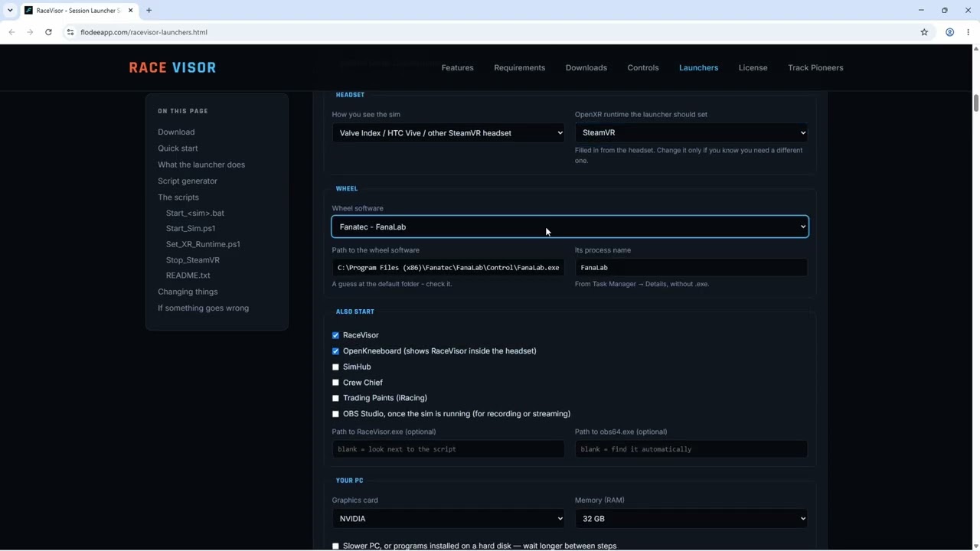Open the Track Pioneers nav item

[815, 67]
